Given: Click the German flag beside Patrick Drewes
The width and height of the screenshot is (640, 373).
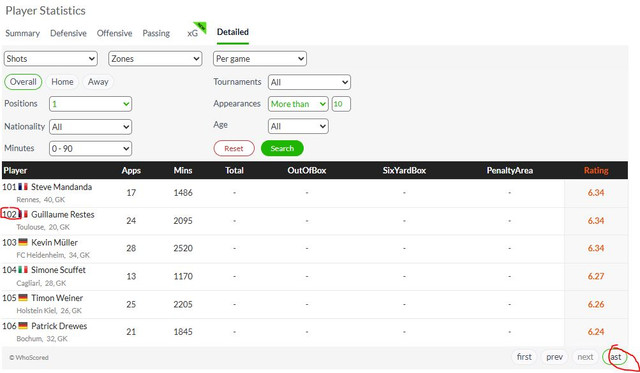Looking at the screenshot, I should coord(23,326).
